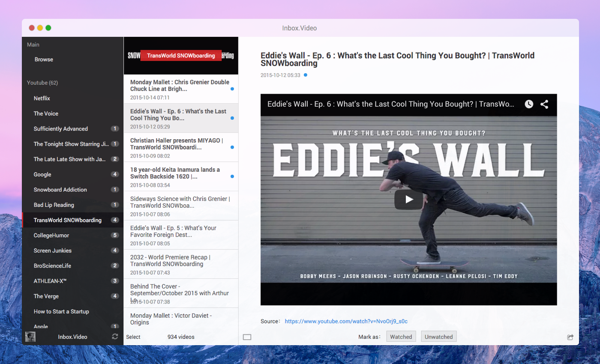The width and height of the screenshot is (600, 364).
Task: Click the export share icon at bottom right
Action: coord(570,337)
